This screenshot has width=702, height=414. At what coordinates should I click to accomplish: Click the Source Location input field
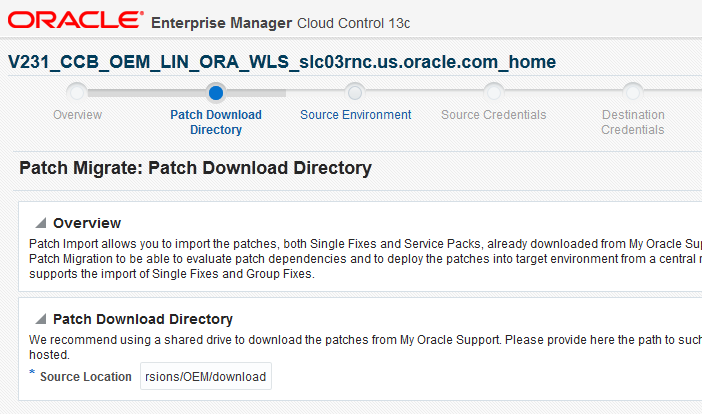pyautogui.click(x=206, y=376)
